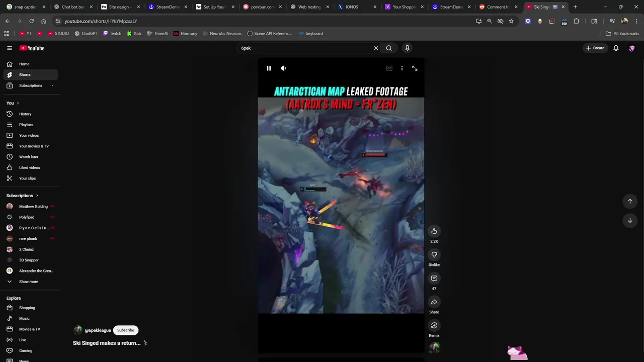Open Live under Explore
Image resolution: width=644 pixels, height=362 pixels.
click(x=30, y=340)
